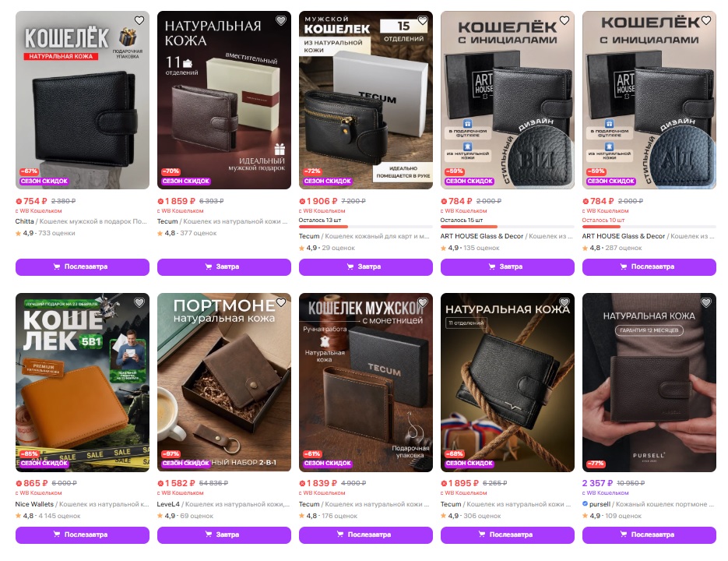Add pursell leather wallet to cart
This screenshot has height=561, width=728.
tap(649, 535)
